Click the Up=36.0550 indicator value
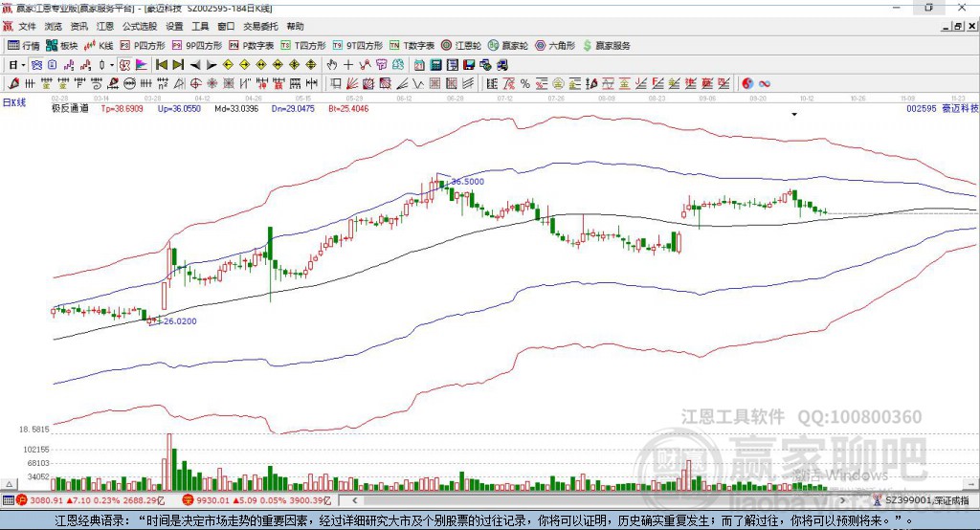The height and width of the screenshot is (530, 980). (x=179, y=108)
